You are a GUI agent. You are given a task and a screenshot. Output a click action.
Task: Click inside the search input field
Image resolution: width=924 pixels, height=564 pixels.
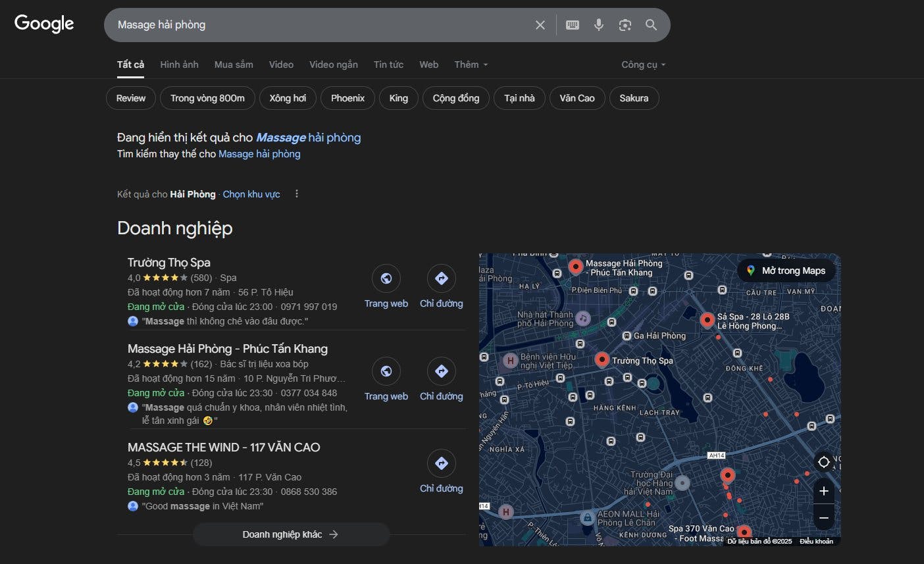pyautogui.click(x=322, y=25)
